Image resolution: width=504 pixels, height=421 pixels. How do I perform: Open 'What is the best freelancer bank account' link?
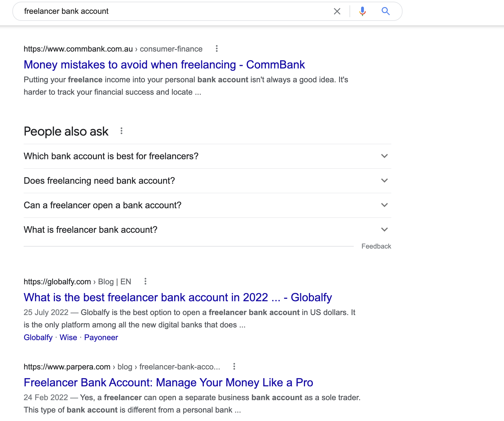[178, 297]
